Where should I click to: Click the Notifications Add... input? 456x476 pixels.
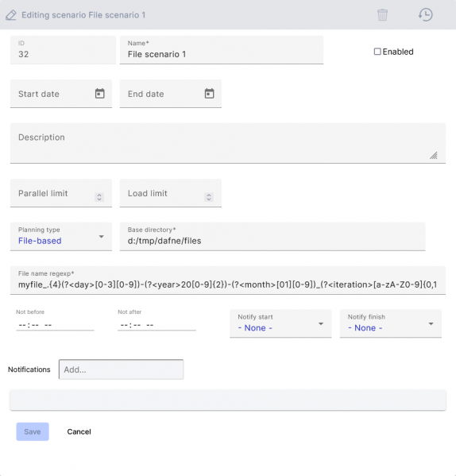pyautogui.click(x=121, y=370)
